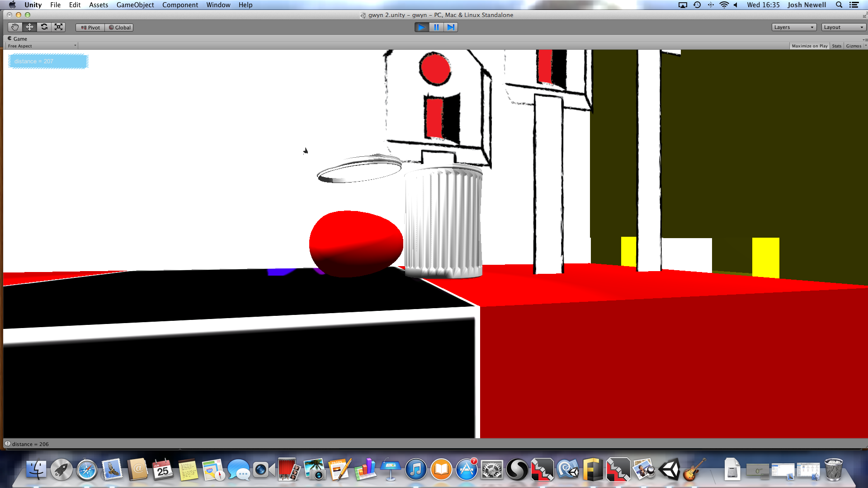
Task: Switch to the Game tab
Action: [18, 39]
